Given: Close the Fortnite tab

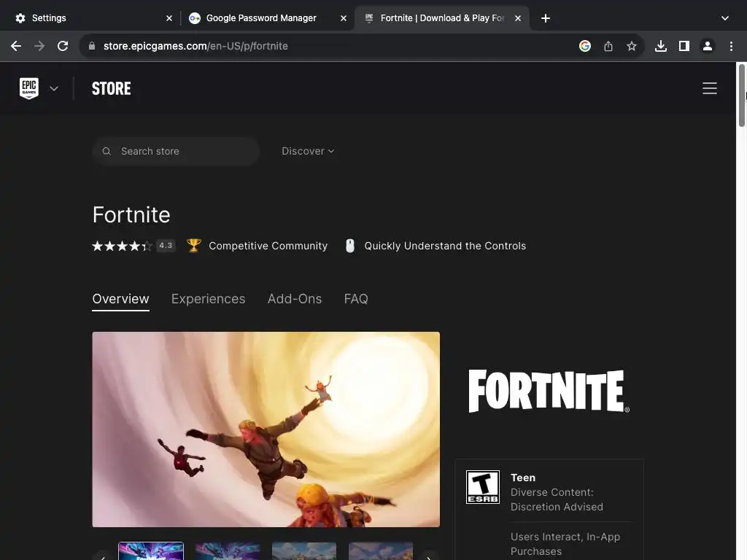Looking at the screenshot, I should coord(518,18).
